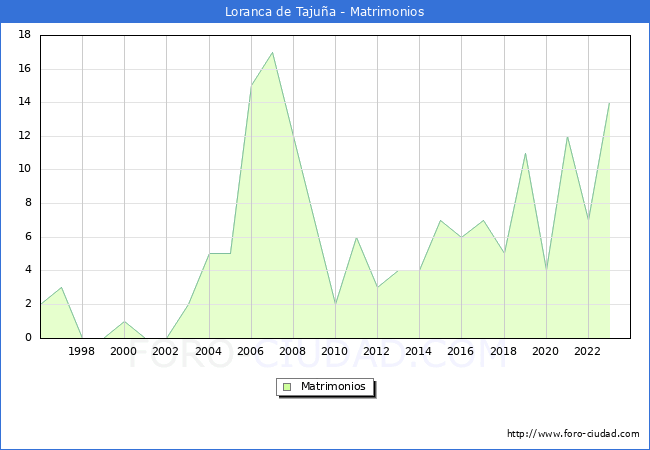This screenshot has width=650, height=450.
Task: Click the 'Matrimonios' legend label
Action: pos(333,386)
